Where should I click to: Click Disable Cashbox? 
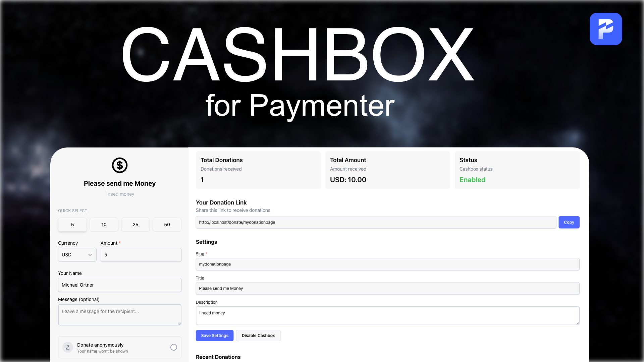click(258, 335)
